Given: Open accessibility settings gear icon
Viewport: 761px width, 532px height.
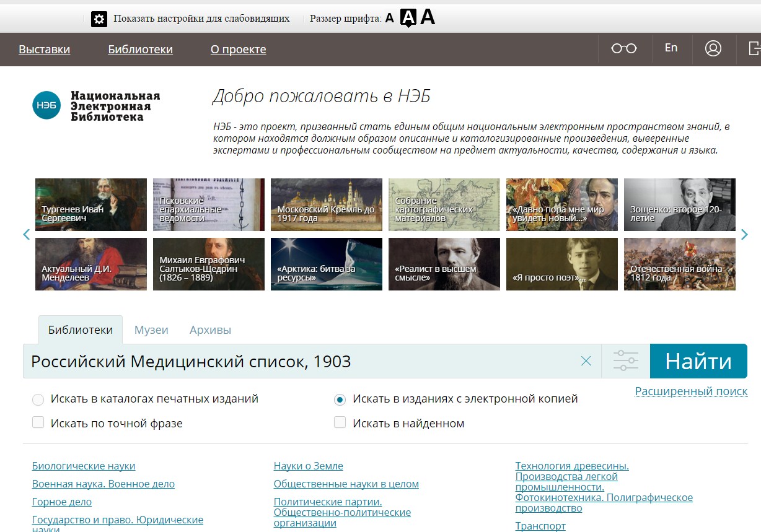Looking at the screenshot, I should pos(99,19).
